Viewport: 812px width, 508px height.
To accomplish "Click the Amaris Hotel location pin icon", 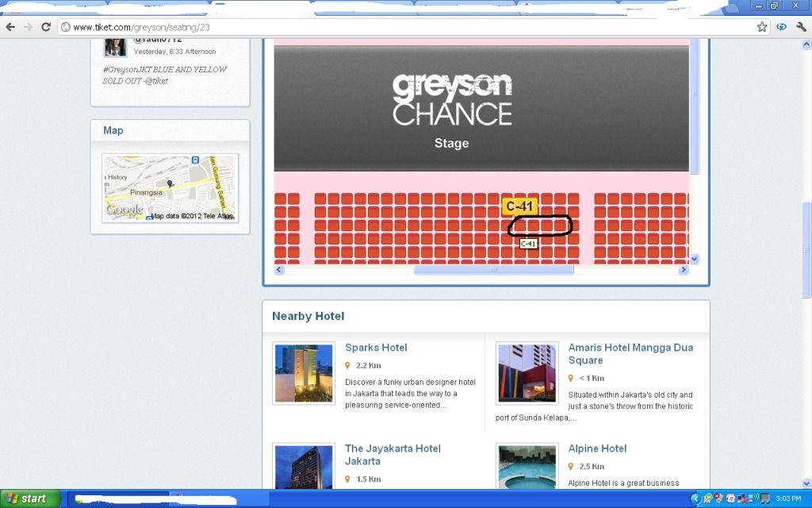I will tap(571, 378).
